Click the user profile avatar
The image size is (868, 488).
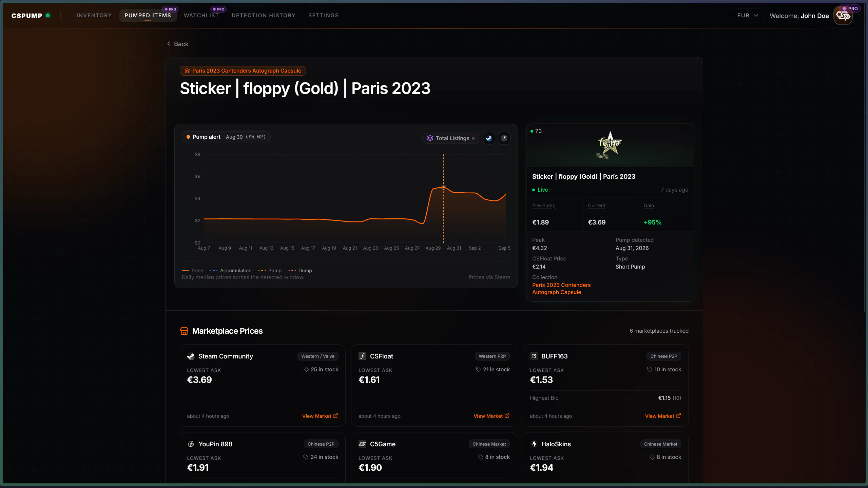click(x=843, y=16)
